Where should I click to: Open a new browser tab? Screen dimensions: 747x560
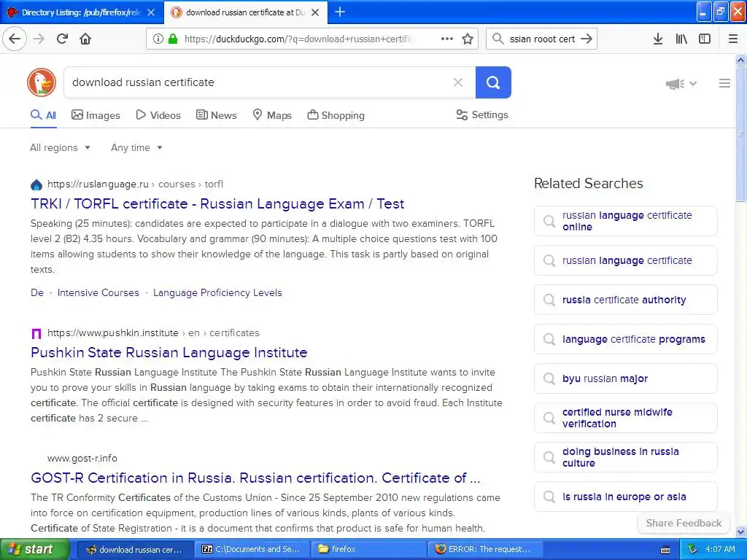click(x=340, y=12)
